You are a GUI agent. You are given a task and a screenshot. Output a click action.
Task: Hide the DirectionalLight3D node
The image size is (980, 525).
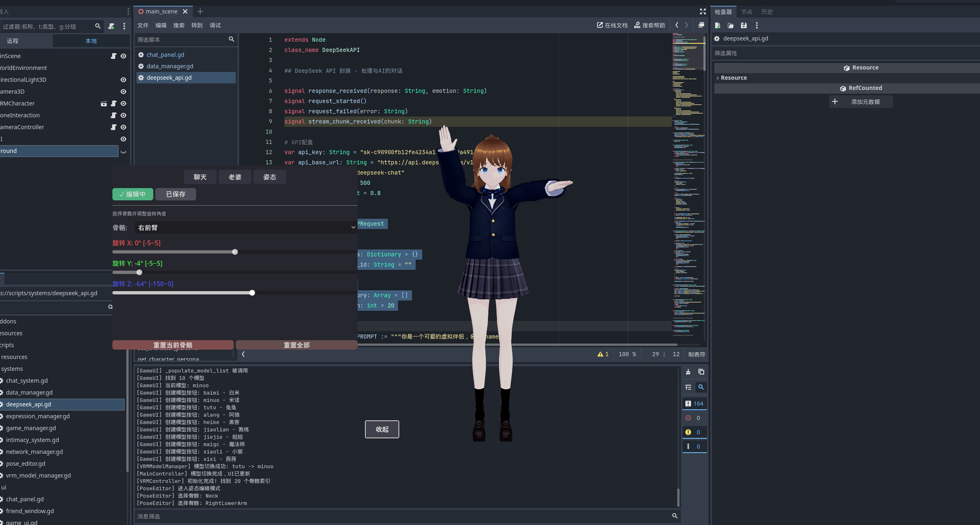click(123, 79)
